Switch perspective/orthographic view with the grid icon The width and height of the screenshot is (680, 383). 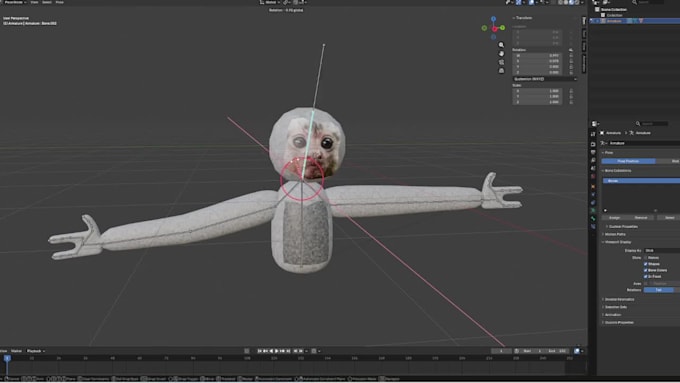[x=501, y=70]
